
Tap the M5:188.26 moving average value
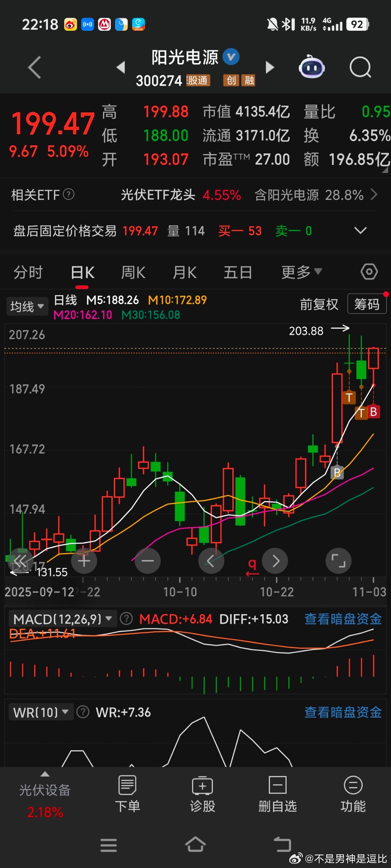click(113, 300)
